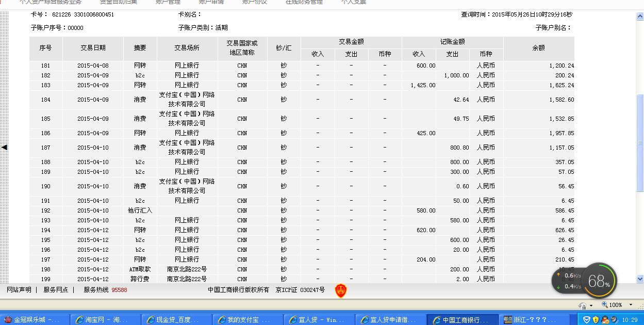
Task: Open the gray globe tray icon
Action: pyautogui.click(x=614, y=320)
